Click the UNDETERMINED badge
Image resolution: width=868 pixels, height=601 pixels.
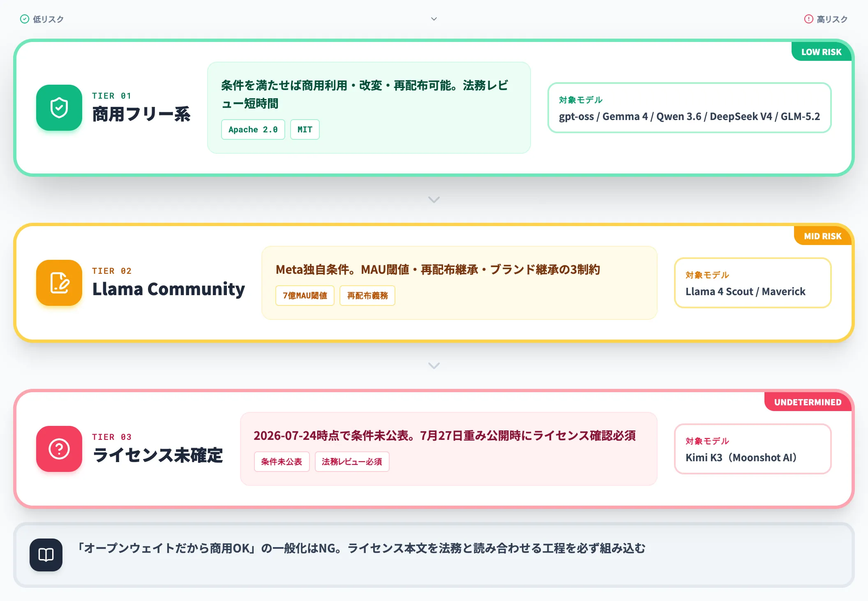pyautogui.click(x=808, y=402)
